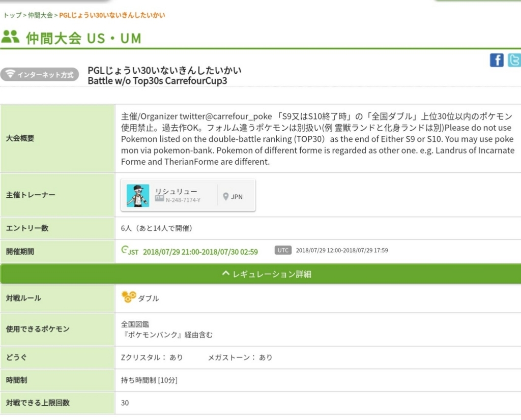Click the 開催期間 row label
The image size is (521, 420).
pos(20,251)
